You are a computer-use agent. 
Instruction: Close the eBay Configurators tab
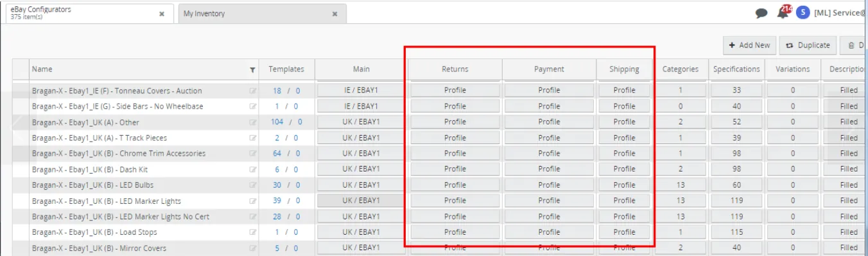click(x=162, y=14)
